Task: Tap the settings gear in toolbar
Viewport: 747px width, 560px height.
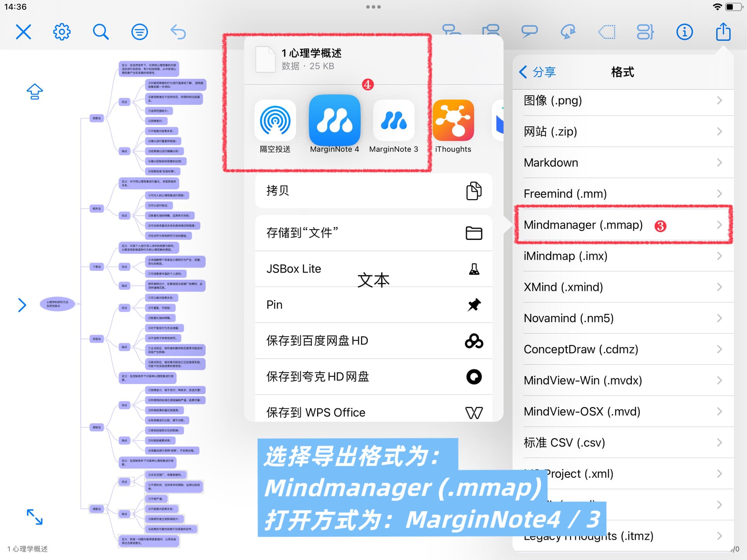Action: coord(62,32)
